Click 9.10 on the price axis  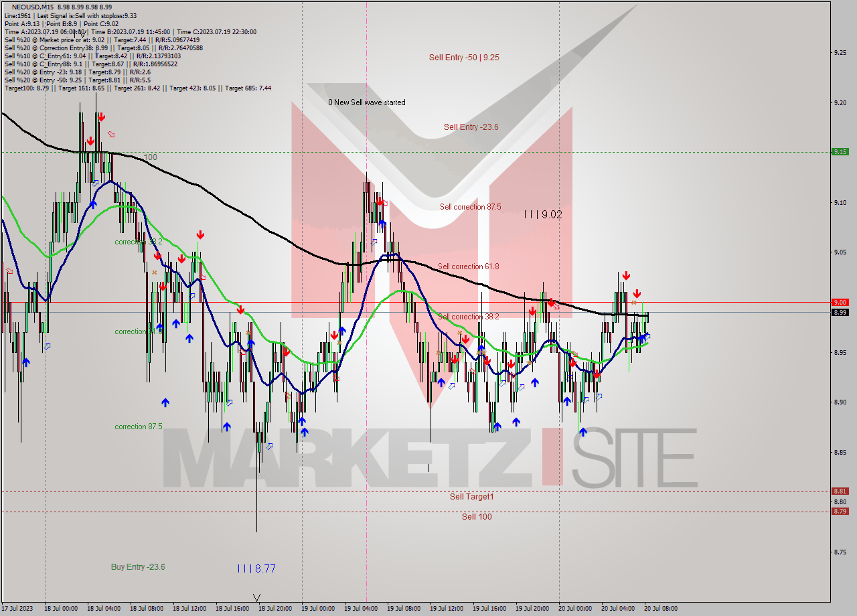tap(840, 202)
